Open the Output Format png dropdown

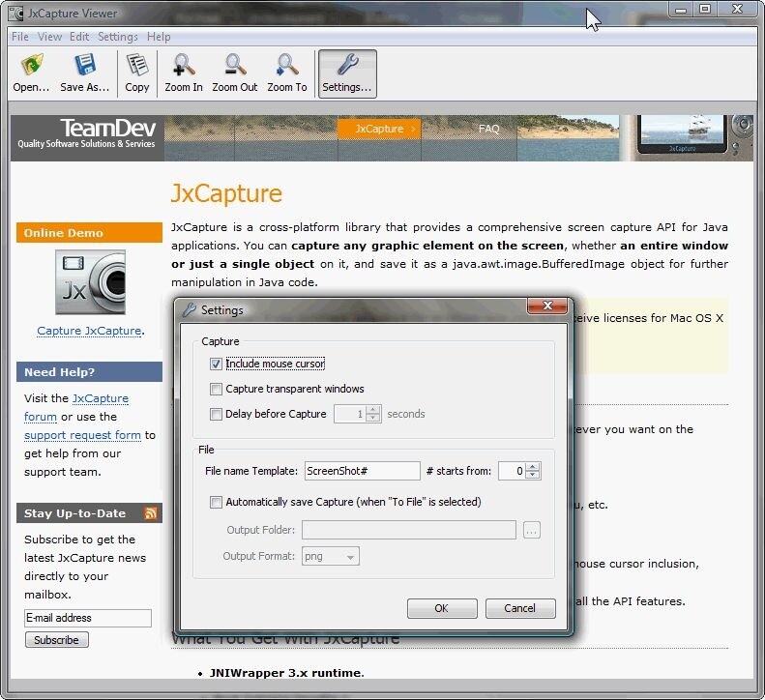click(331, 556)
